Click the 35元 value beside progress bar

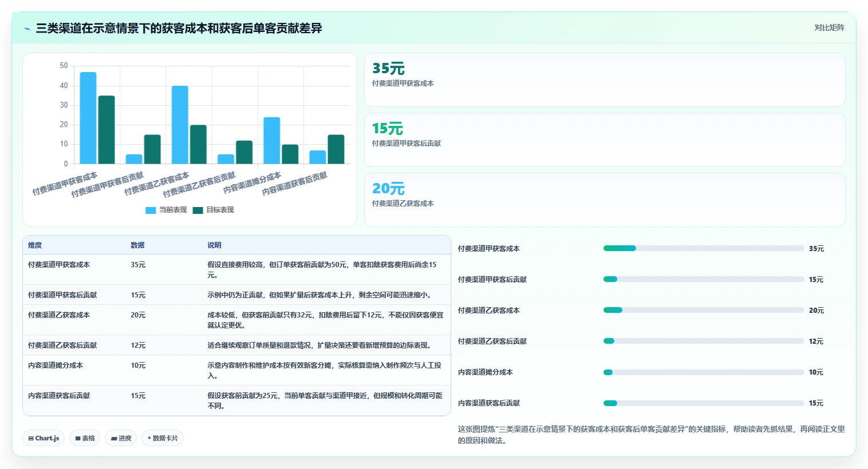(x=816, y=249)
